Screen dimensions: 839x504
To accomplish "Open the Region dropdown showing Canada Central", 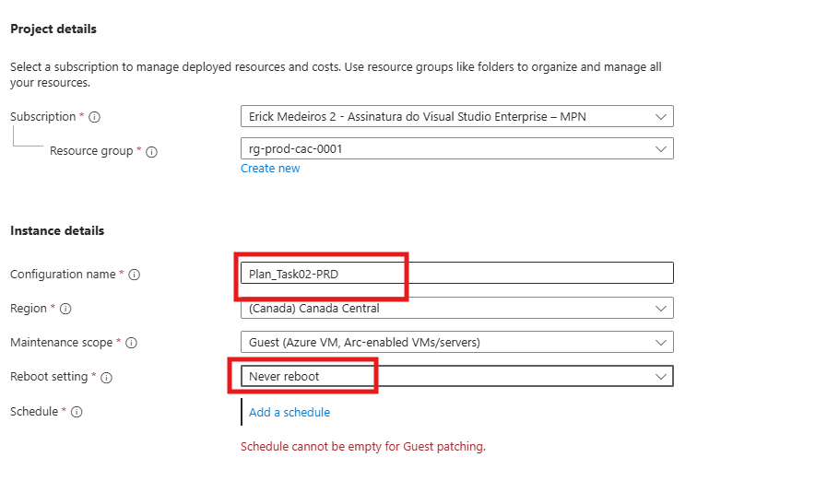I will (456, 309).
